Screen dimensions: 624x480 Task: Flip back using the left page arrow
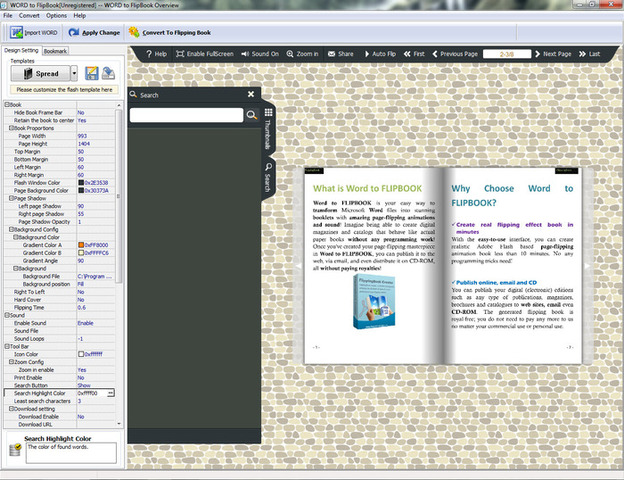point(298,266)
